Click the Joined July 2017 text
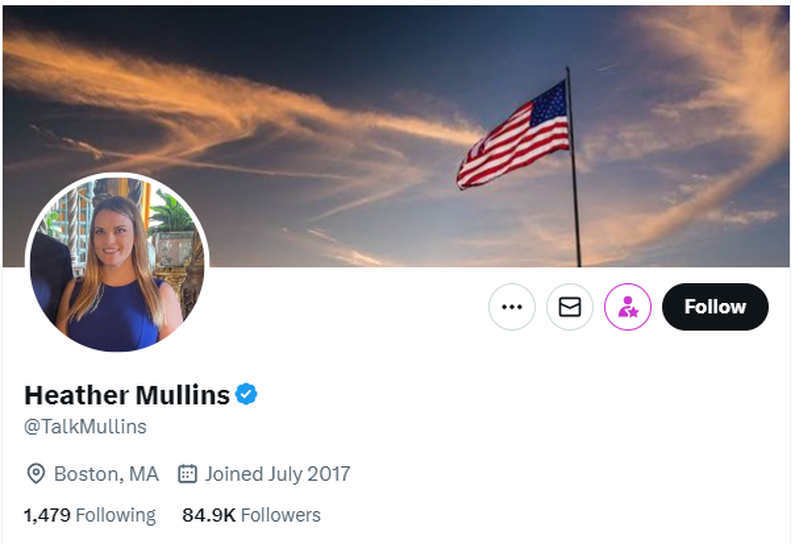Image resolution: width=799 pixels, height=544 pixels. (278, 473)
